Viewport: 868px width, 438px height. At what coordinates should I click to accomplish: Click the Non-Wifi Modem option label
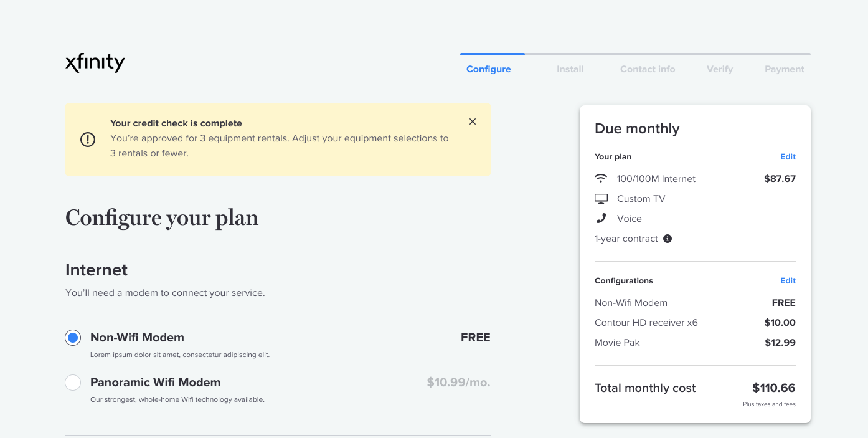[137, 338]
